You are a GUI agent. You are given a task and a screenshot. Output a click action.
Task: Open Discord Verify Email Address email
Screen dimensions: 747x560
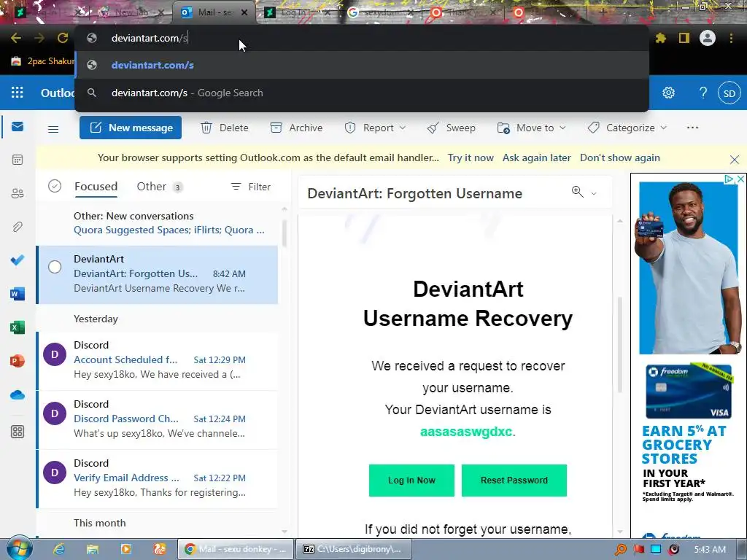click(x=158, y=478)
